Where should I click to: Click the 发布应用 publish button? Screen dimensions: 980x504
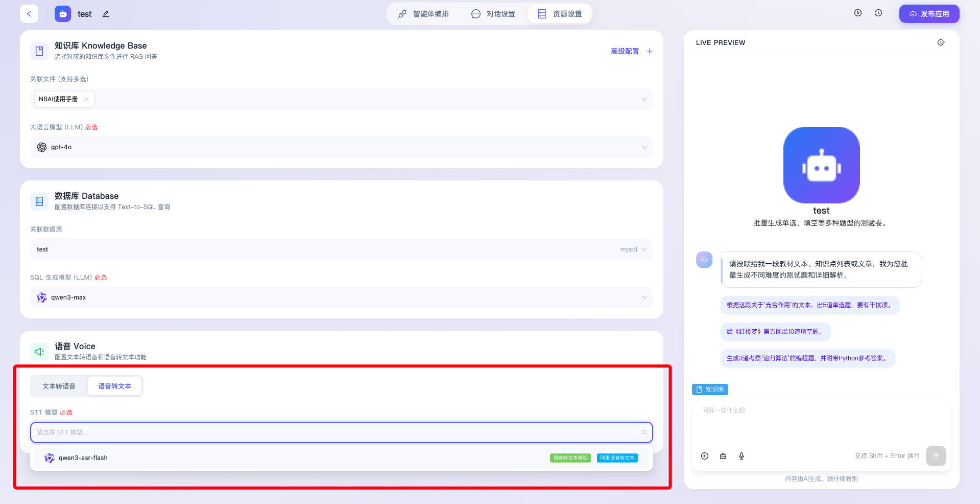[929, 14]
